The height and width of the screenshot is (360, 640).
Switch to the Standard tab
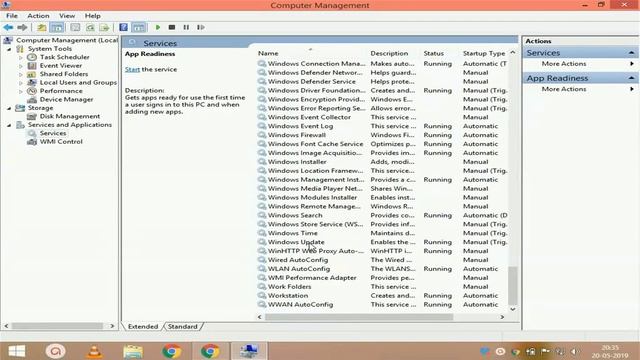[x=182, y=327]
